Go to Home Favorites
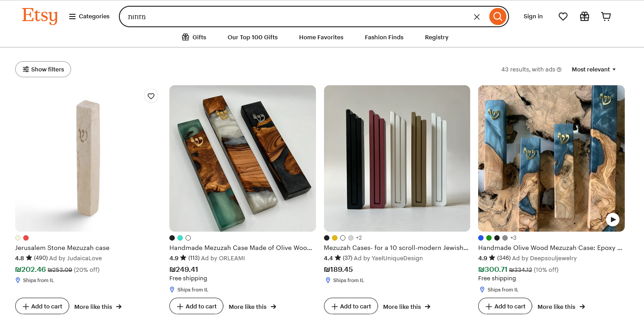Image resolution: width=644 pixels, height=316 pixels. (321, 37)
